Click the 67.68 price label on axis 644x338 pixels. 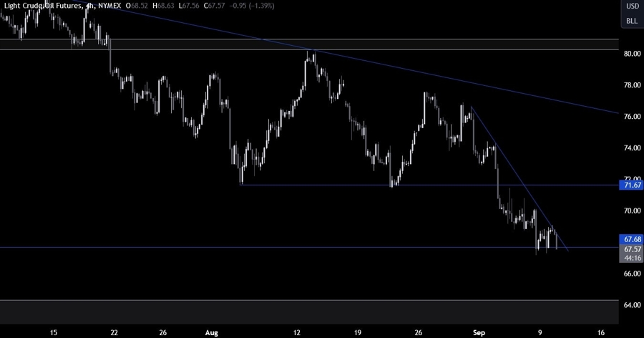[x=631, y=239]
